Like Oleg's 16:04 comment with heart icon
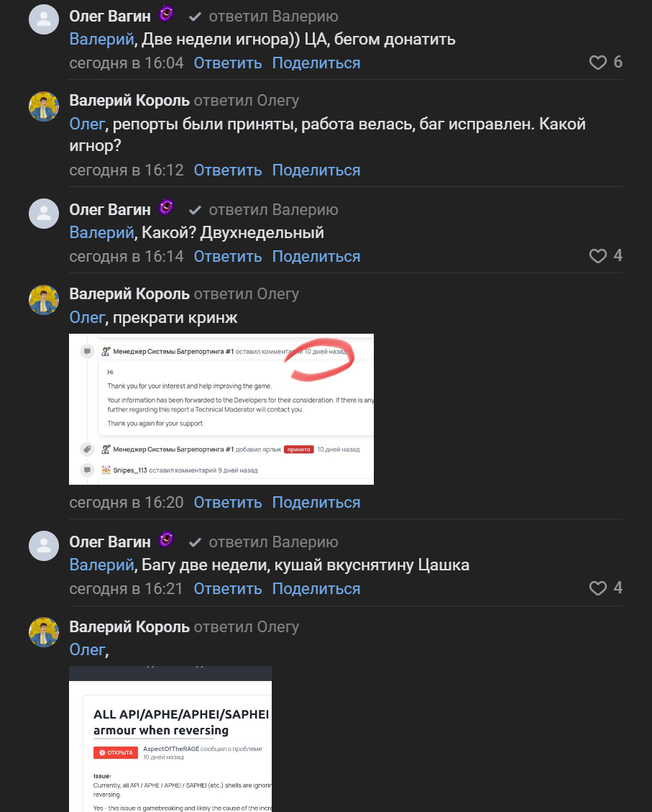The height and width of the screenshot is (812, 652). 598,63
